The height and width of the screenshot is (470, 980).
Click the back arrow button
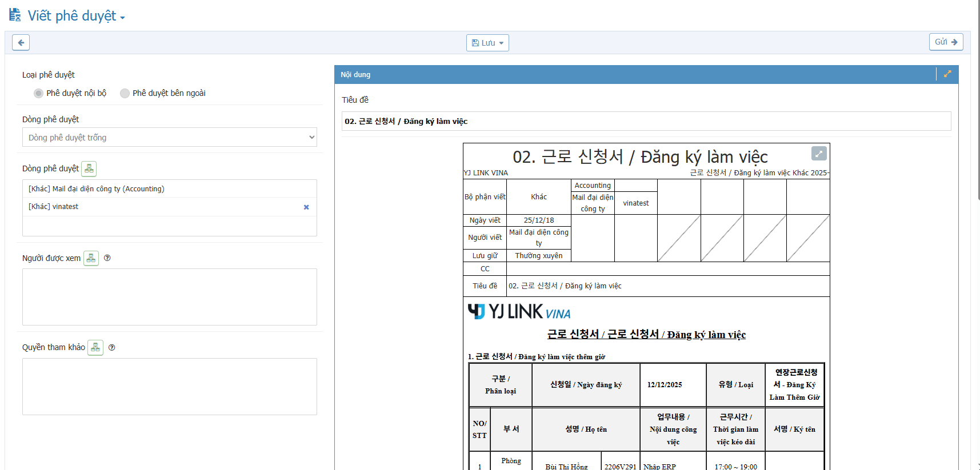coord(21,42)
